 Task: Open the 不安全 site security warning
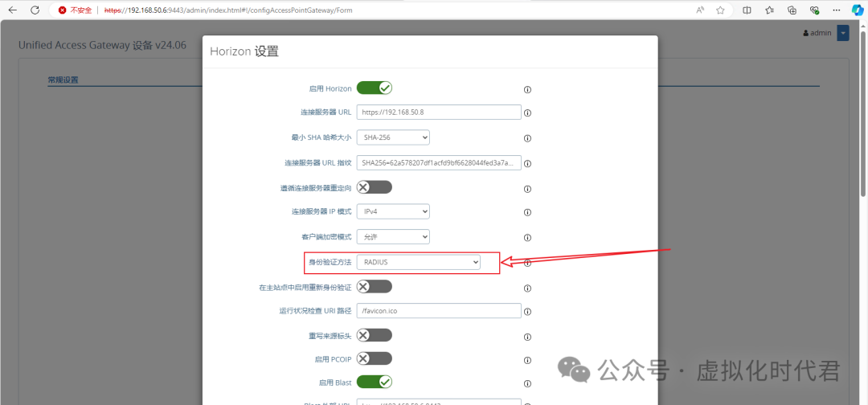tap(76, 10)
